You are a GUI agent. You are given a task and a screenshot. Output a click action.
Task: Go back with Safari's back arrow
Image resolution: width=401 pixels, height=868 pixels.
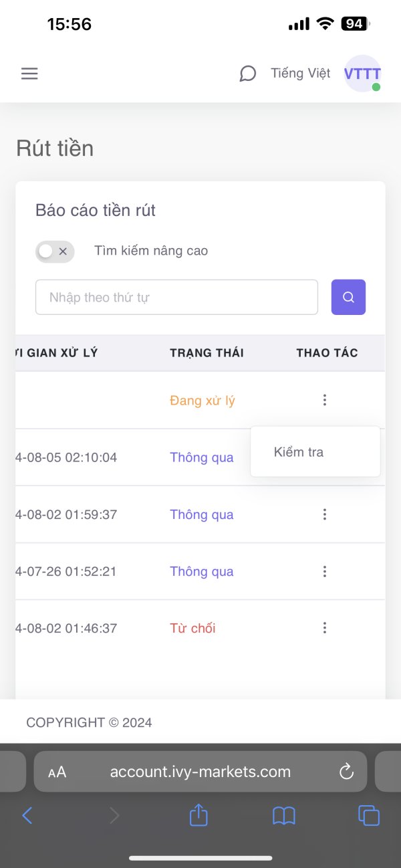27,815
